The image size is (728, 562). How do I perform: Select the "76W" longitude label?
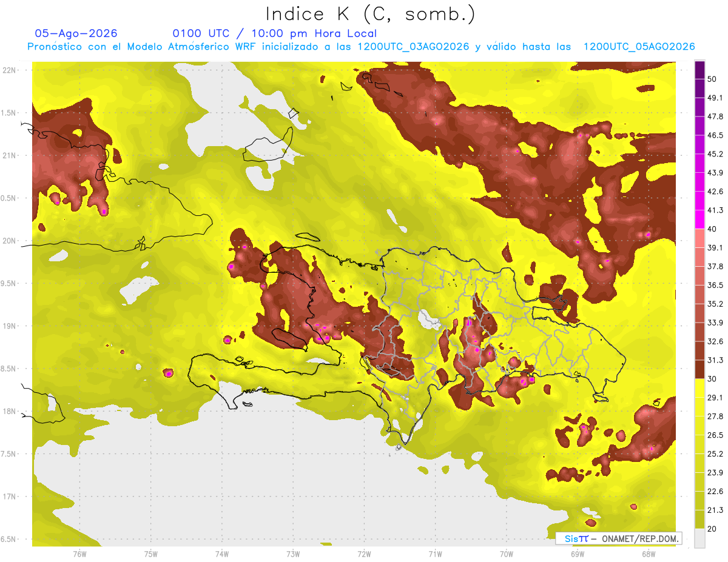click(x=79, y=554)
